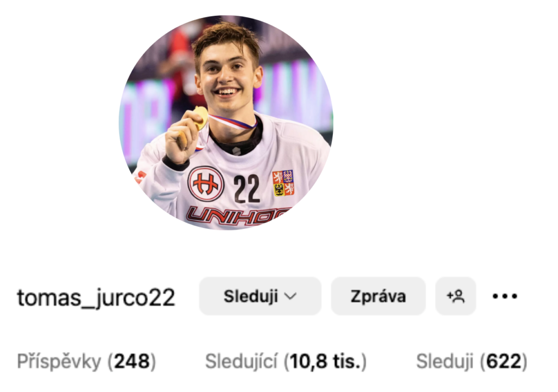Open the Příspěvky posts label

tap(59, 361)
